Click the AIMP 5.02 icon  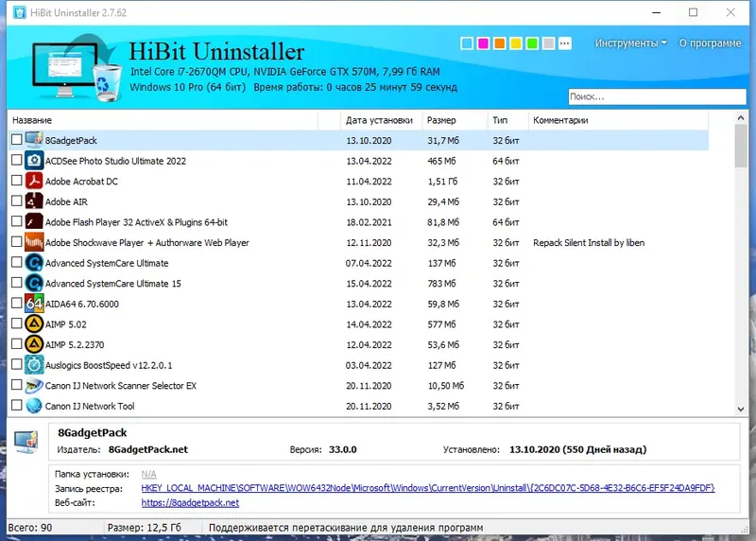click(x=34, y=323)
